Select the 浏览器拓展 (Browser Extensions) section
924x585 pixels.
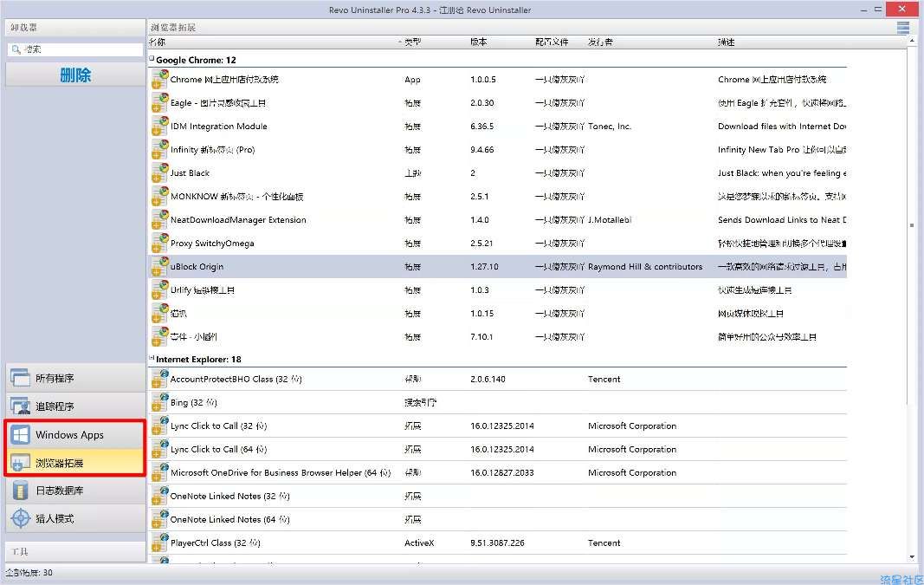pyautogui.click(x=75, y=463)
